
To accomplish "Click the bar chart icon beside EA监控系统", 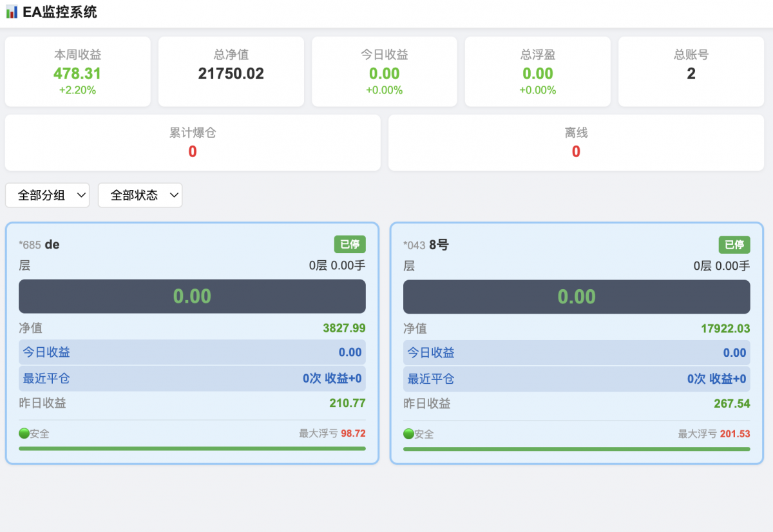I will [x=12, y=12].
